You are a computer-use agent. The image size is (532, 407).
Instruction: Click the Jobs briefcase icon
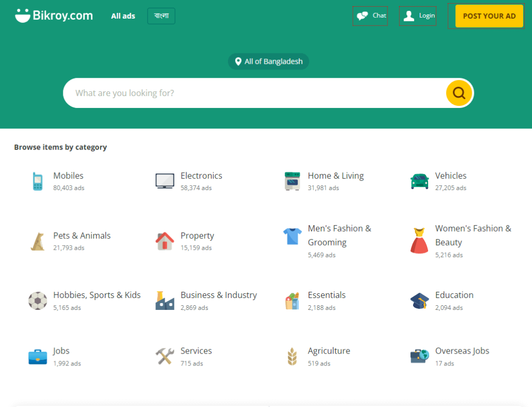(37, 357)
